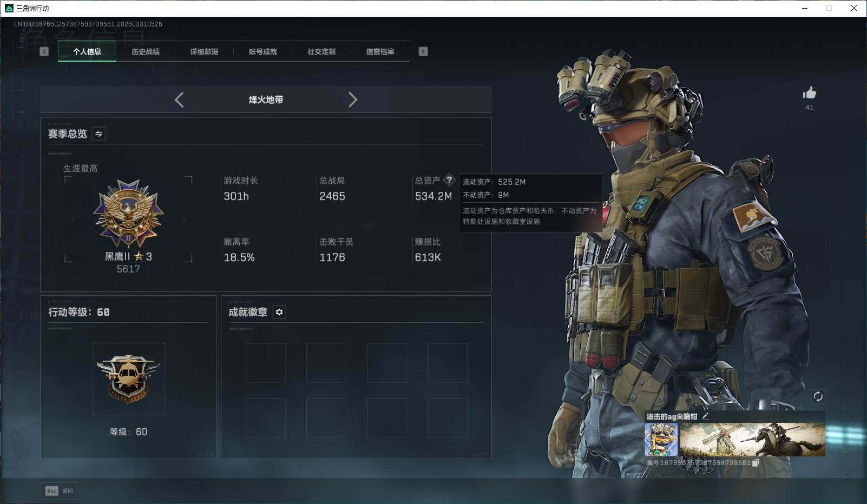Open the 信誉档案 tab
867x504 pixels.
tap(380, 51)
